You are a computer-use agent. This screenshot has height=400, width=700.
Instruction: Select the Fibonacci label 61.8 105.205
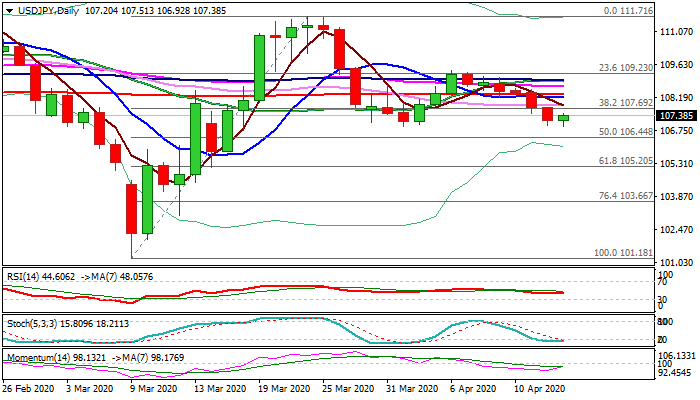tap(625, 161)
